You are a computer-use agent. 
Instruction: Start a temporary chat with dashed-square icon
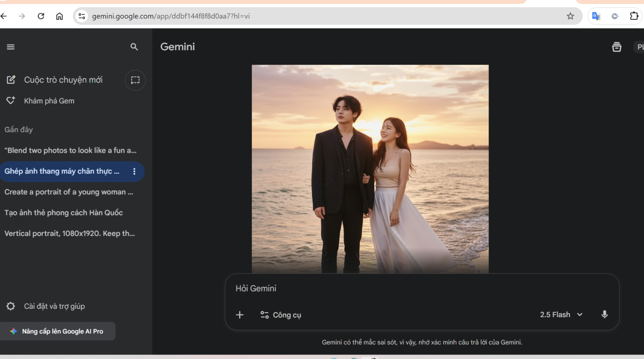(135, 80)
